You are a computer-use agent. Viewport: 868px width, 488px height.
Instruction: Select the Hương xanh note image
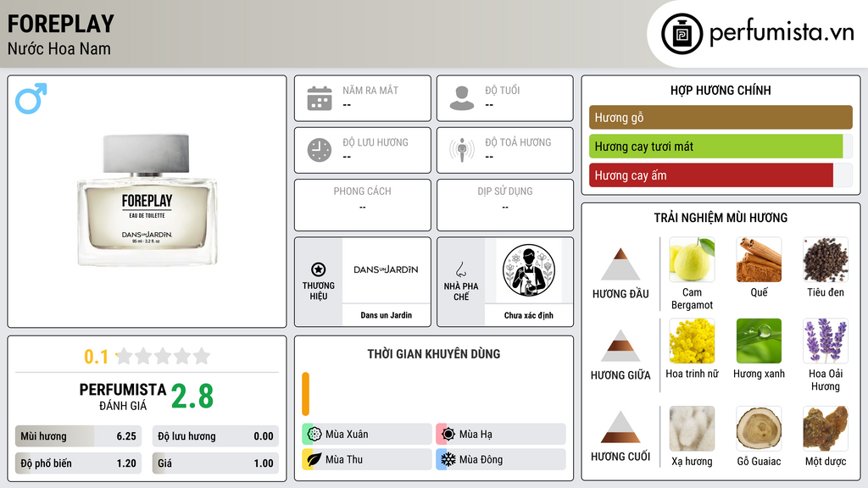coord(759,341)
